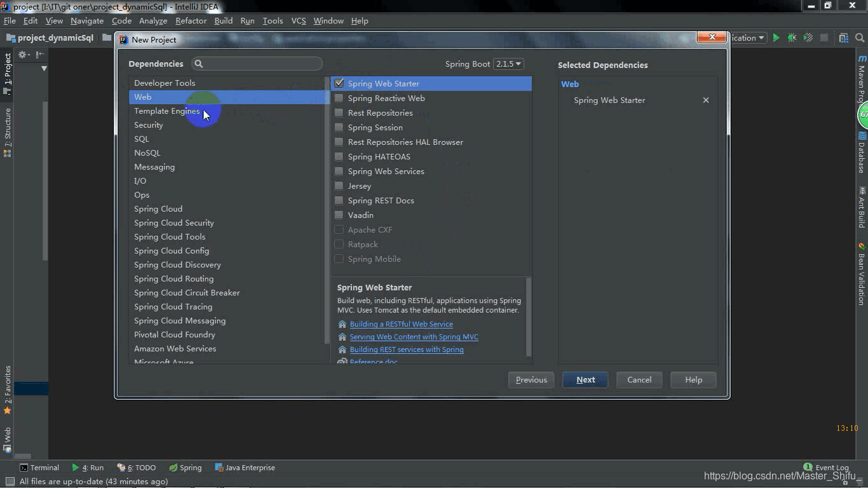Check Rest Repositories dependency
The width and height of the screenshot is (868, 488).
[339, 112]
